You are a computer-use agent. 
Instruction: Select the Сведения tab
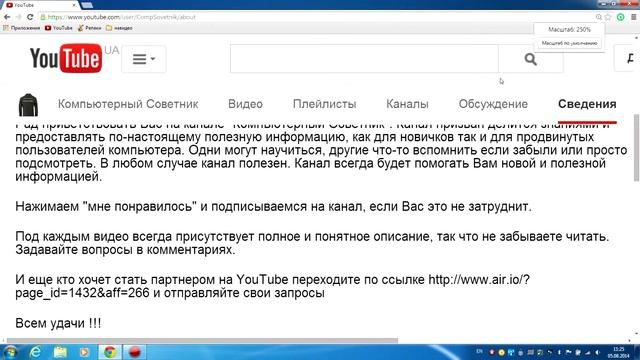coord(587,104)
